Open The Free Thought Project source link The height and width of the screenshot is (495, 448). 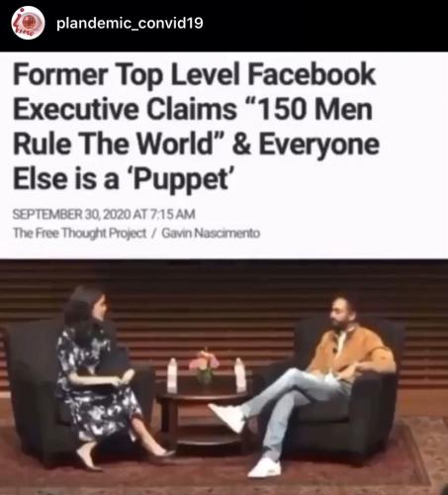pyautogui.click(x=79, y=233)
